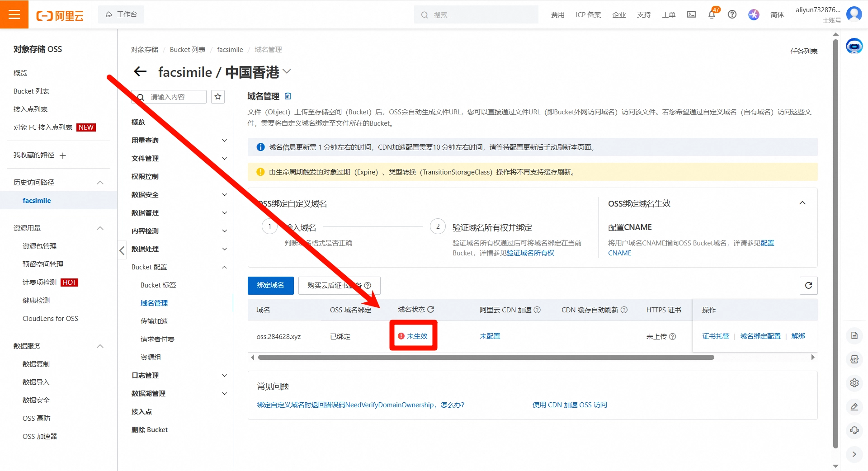Show help on 购买云盾证书服务 button
Viewport: 868px width, 471px height.
[x=368, y=285]
